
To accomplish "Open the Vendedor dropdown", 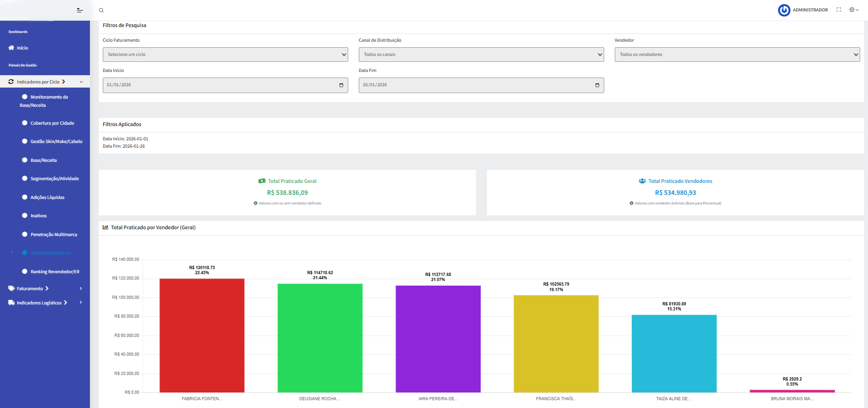I will point(737,55).
